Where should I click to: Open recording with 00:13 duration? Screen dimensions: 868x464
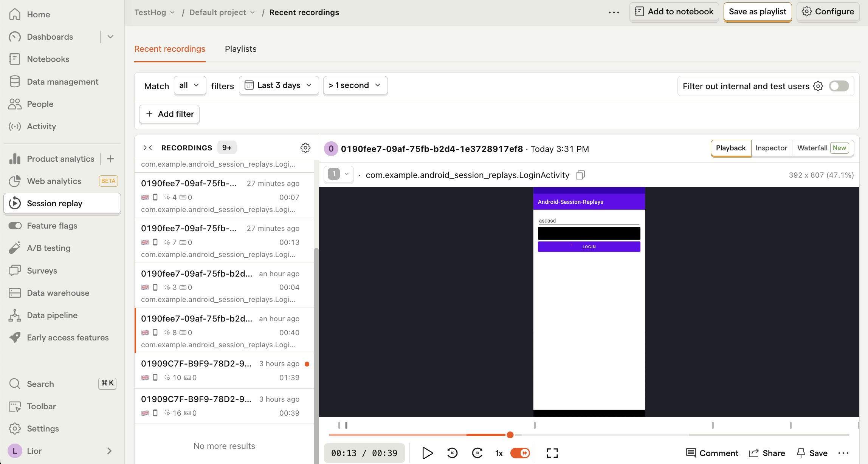[225, 240]
